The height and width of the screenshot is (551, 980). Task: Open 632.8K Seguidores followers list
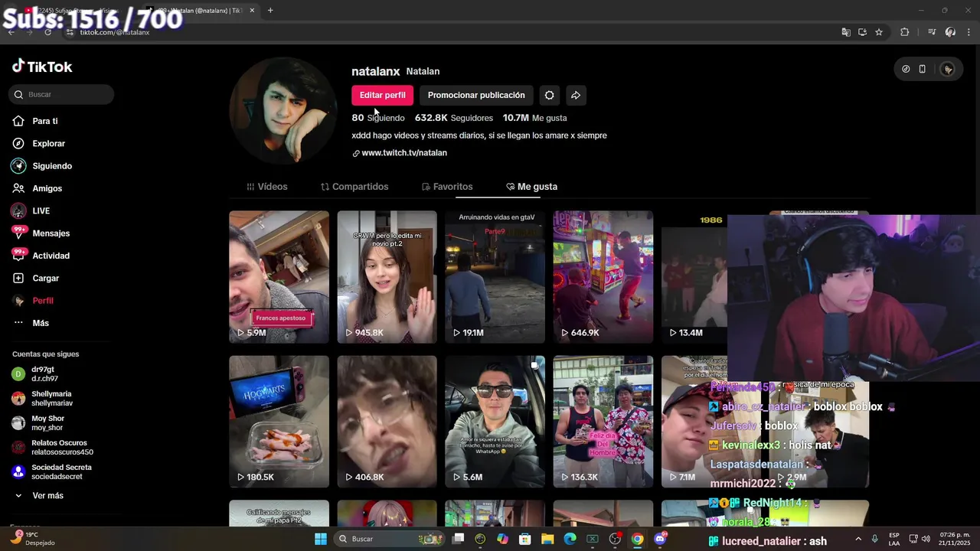pos(454,118)
